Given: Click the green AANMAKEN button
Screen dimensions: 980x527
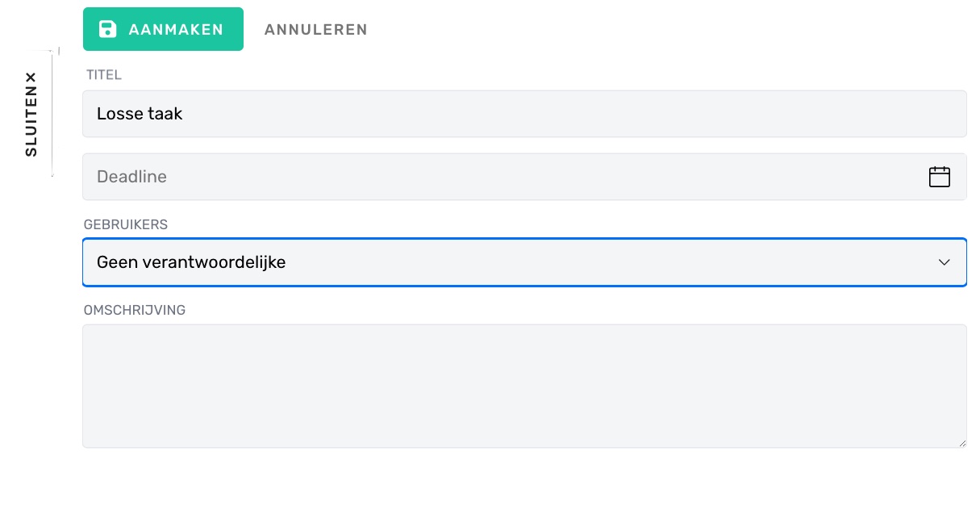Looking at the screenshot, I should [163, 29].
